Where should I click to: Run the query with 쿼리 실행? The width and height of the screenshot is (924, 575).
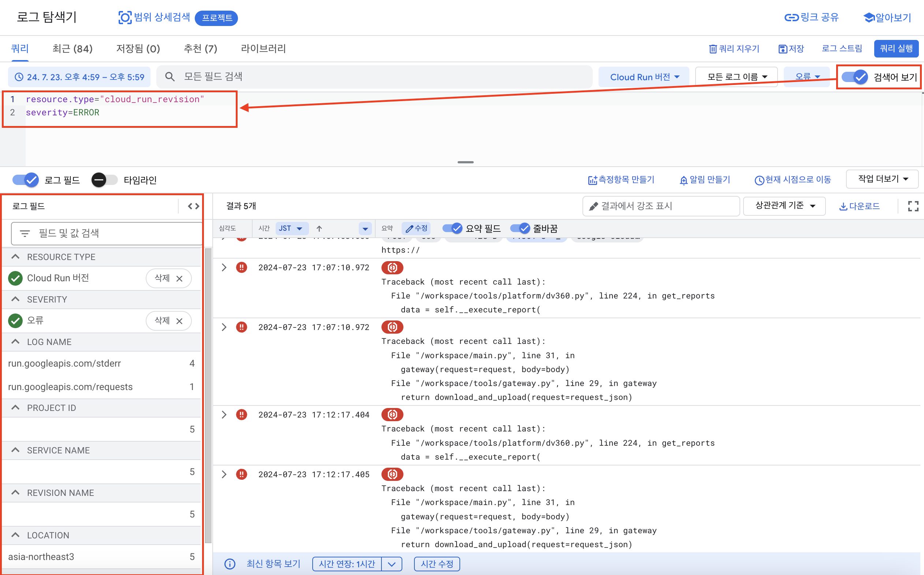tap(896, 49)
